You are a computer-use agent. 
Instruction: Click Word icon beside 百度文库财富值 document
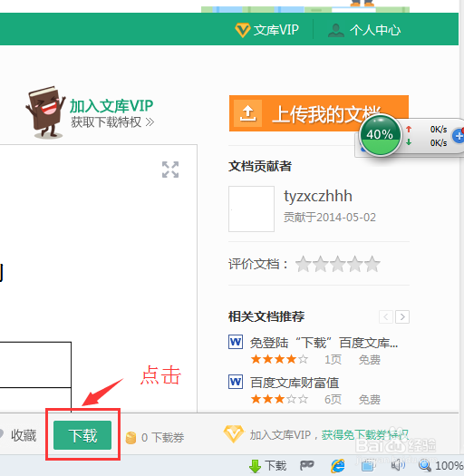point(236,382)
